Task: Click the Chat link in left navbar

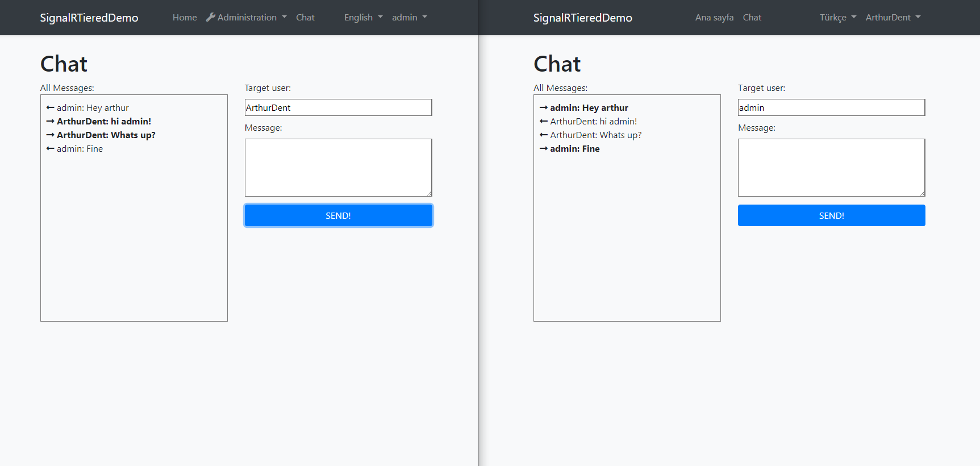Action: 305,17
